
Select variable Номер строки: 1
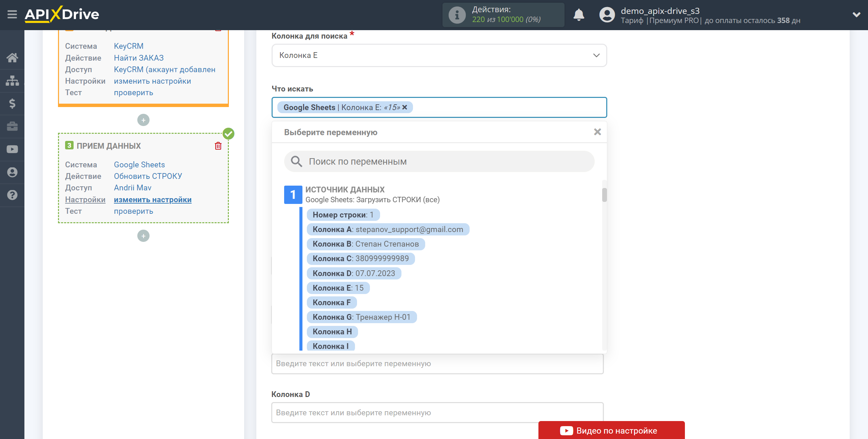click(343, 215)
